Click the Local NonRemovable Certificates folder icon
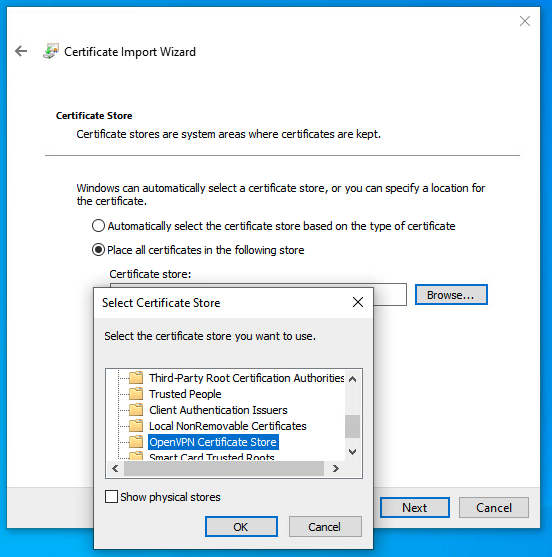 pyautogui.click(x=136, y=426)
